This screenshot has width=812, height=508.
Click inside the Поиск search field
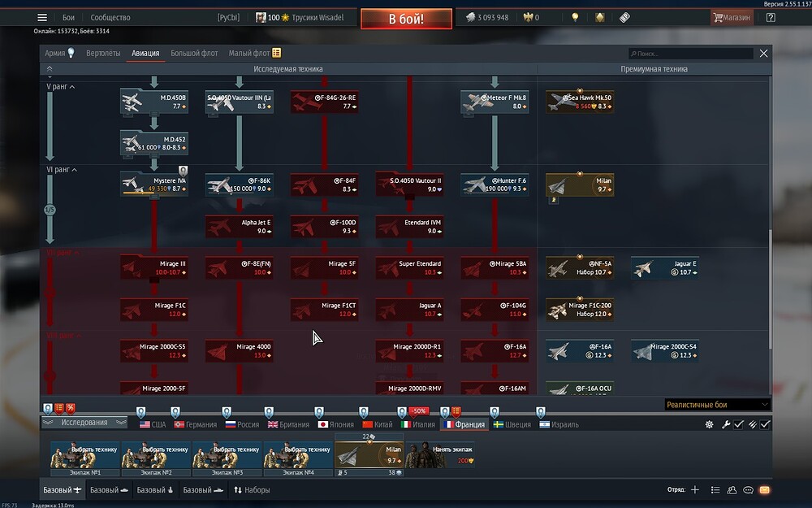point(691,54)
